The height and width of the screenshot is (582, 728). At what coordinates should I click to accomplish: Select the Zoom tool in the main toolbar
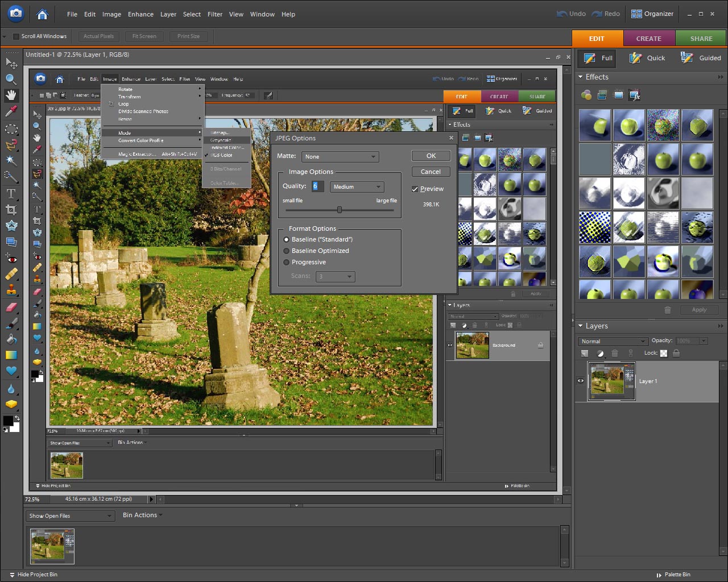(x=11, y=79)
